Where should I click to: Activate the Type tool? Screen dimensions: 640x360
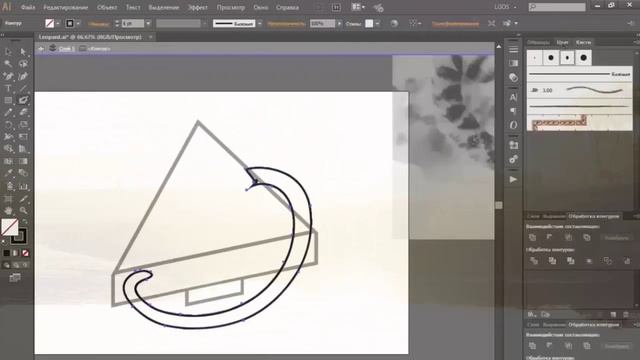[x=8, y=88]
